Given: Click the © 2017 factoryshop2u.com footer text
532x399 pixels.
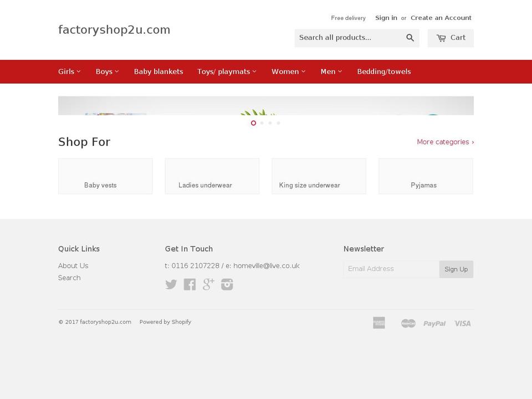Looking at the screenshot, I should [x=95, y=322].
